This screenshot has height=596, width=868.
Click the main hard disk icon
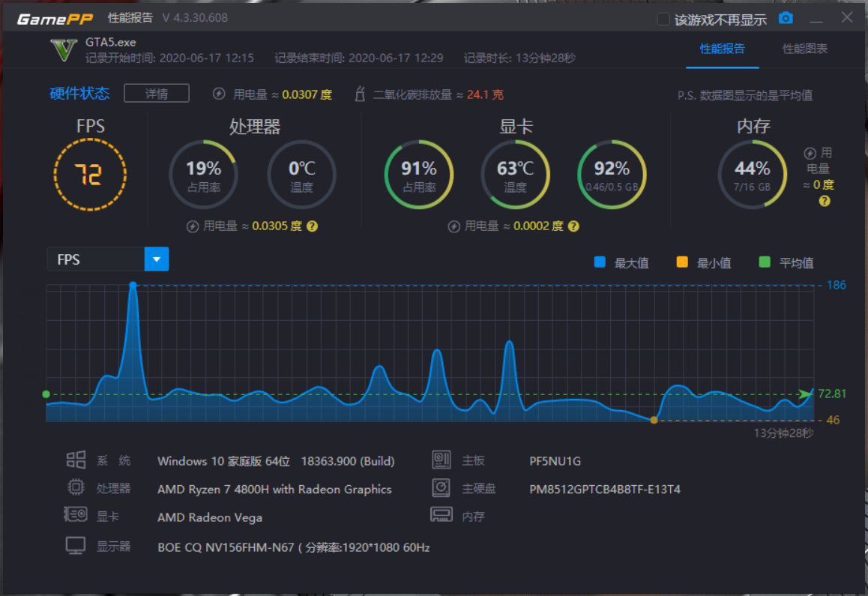pyautogui.click(x=441, y=487)
